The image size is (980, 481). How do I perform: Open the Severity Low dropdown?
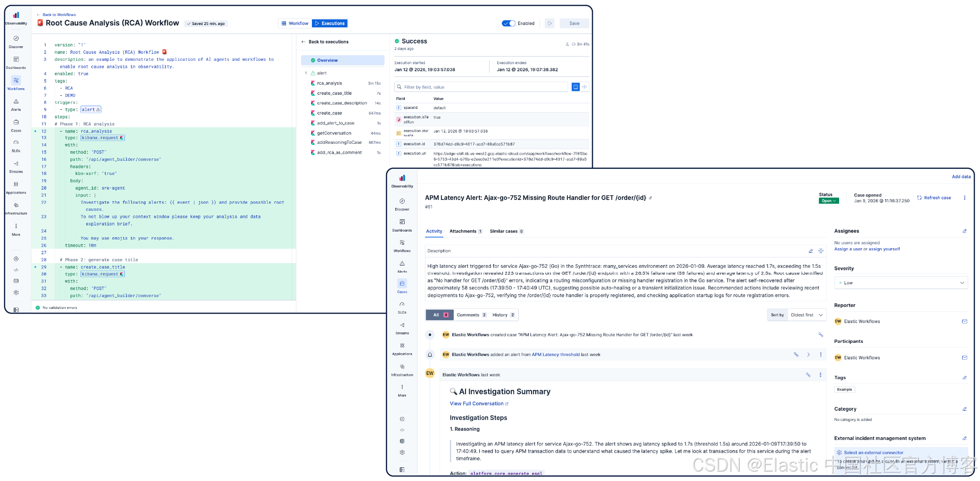click(x=901, y=283)
